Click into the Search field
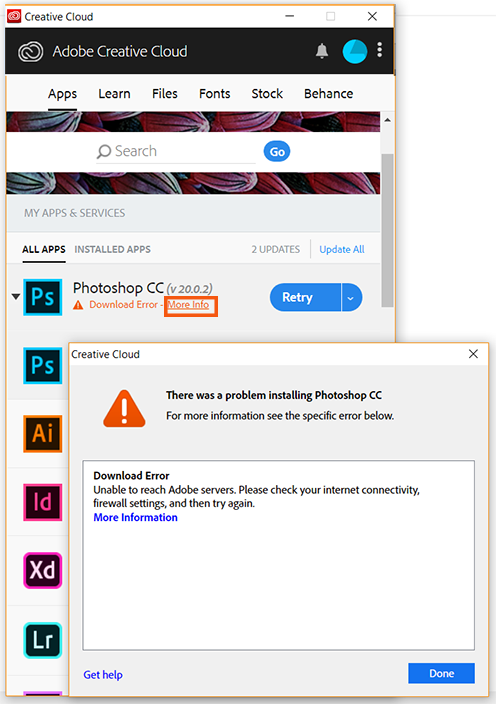Screen dimensions: 496x704 point(176,151)
